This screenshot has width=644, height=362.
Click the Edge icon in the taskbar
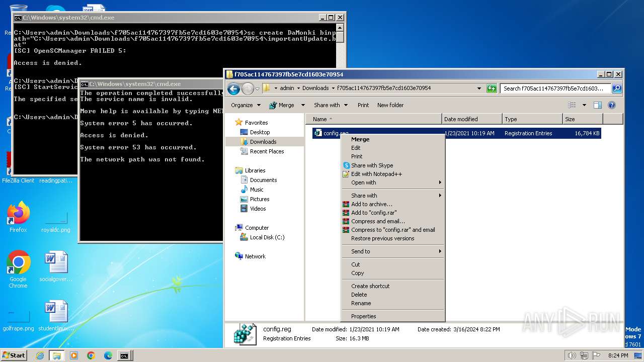click(x=108, y=355)
